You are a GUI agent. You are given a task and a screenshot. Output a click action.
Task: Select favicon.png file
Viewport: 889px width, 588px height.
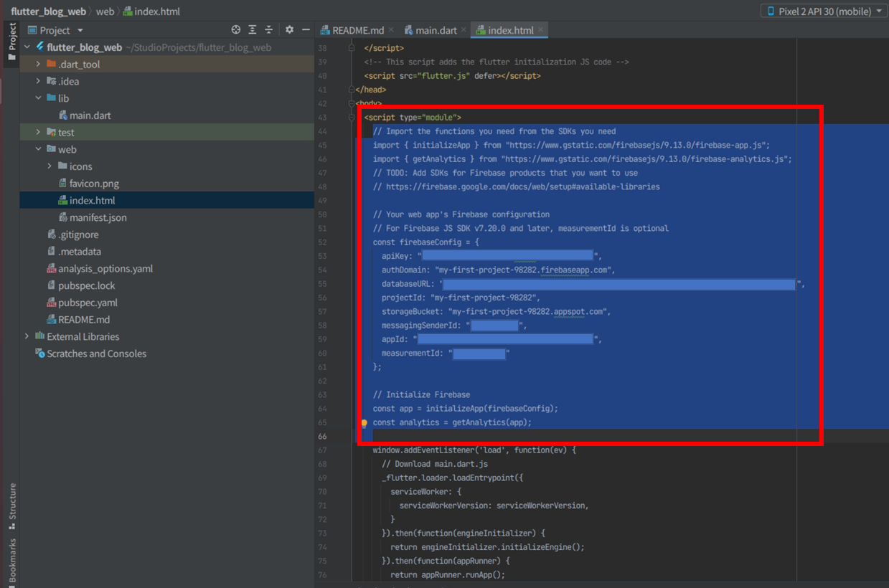tap(94, 184)
